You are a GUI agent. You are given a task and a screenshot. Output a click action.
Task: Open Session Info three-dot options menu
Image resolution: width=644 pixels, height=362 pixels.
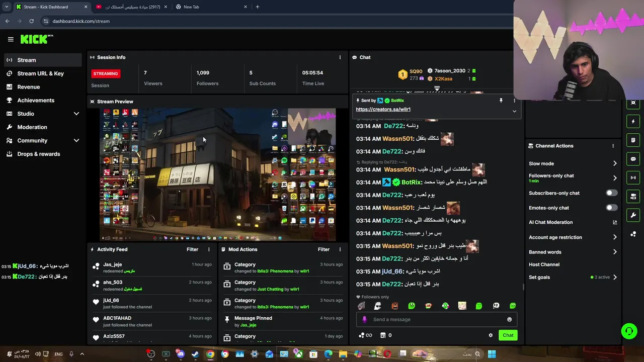340,57
